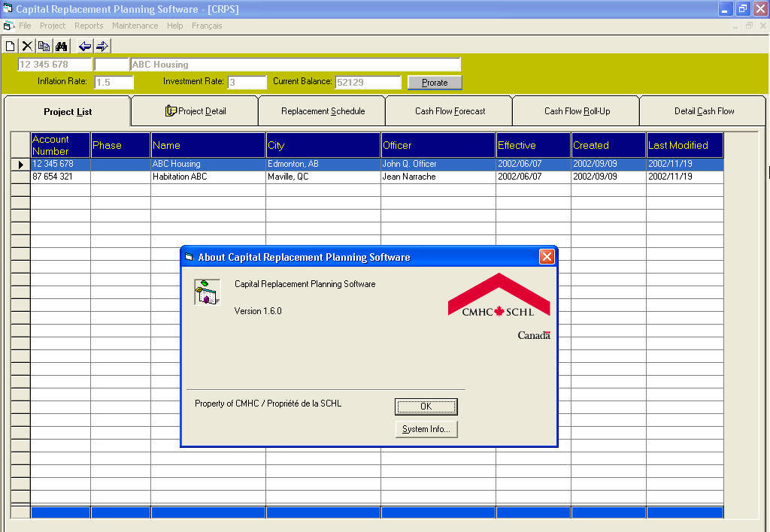
Task: Go to the Cash Flow Forecast tab
Action: (450, 111)
